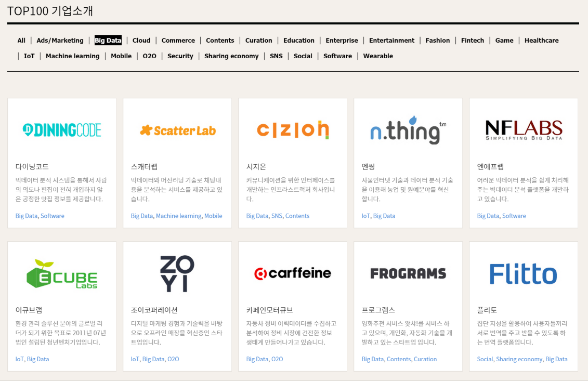This screenshot has width=588, height=381.
Task: Click the Curation tag under Frograms
Action: click(425, 359)
